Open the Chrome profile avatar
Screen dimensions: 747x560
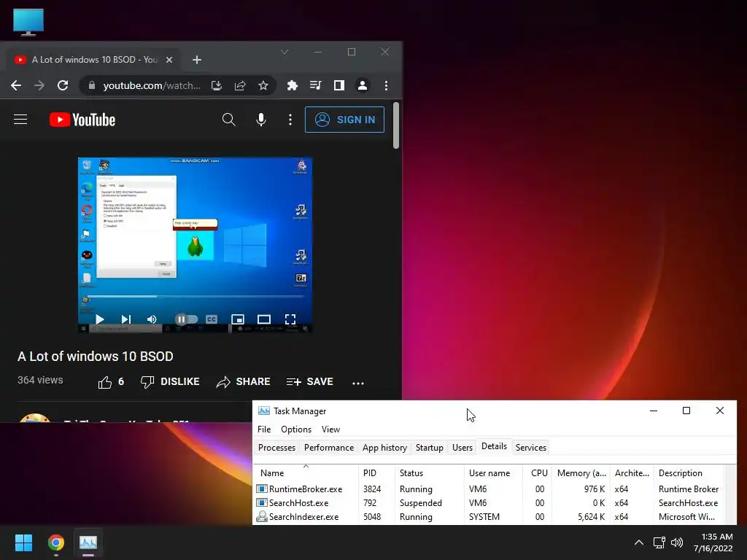[x=363, y=86]
